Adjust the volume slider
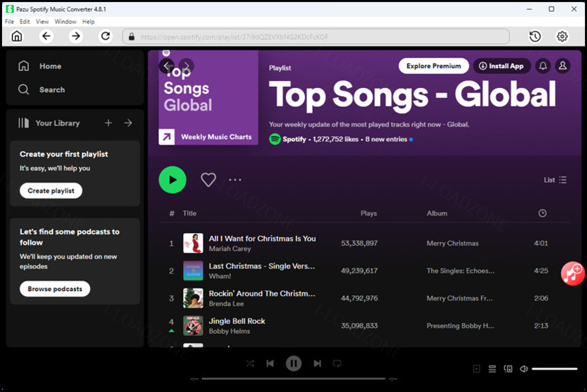The height and width of the screenshot is (392, 587). coord(554,369)
